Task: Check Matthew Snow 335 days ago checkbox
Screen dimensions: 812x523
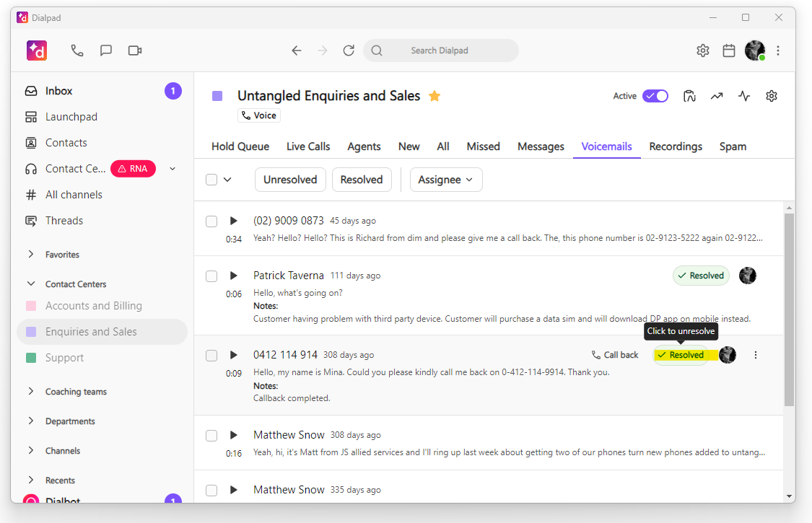Action: (211, 491)
